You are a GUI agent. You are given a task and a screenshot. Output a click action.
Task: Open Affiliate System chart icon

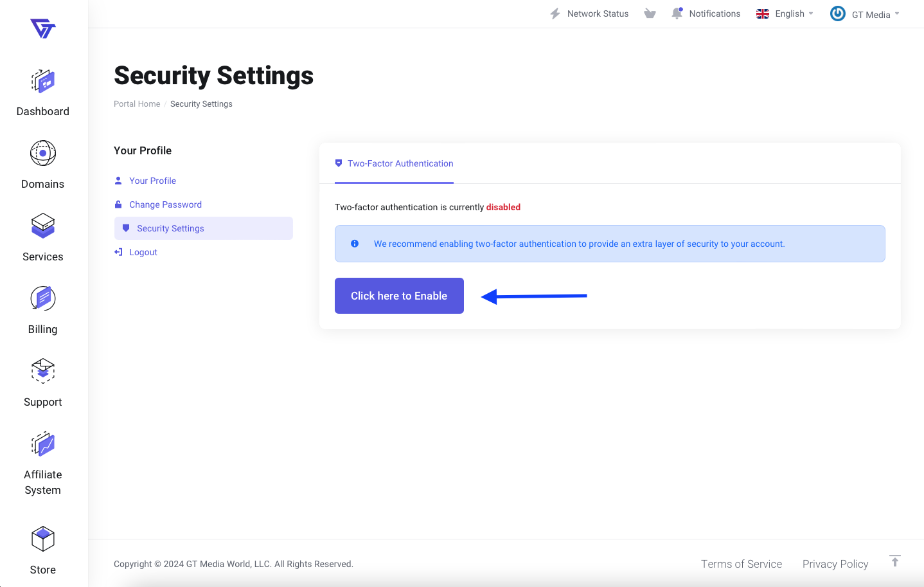pos(43,444)
